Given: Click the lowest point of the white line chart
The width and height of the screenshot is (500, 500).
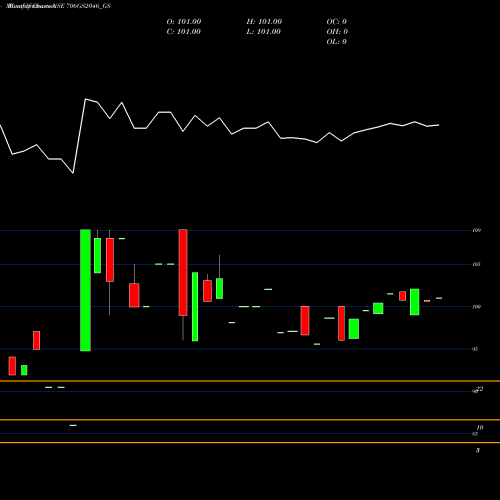Looking at the screenshot, I should [x=73, y=173].
